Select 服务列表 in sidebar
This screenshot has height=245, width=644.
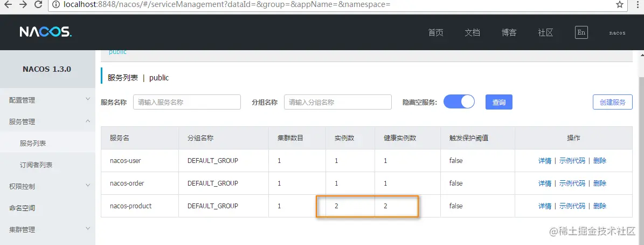point(47,143)
